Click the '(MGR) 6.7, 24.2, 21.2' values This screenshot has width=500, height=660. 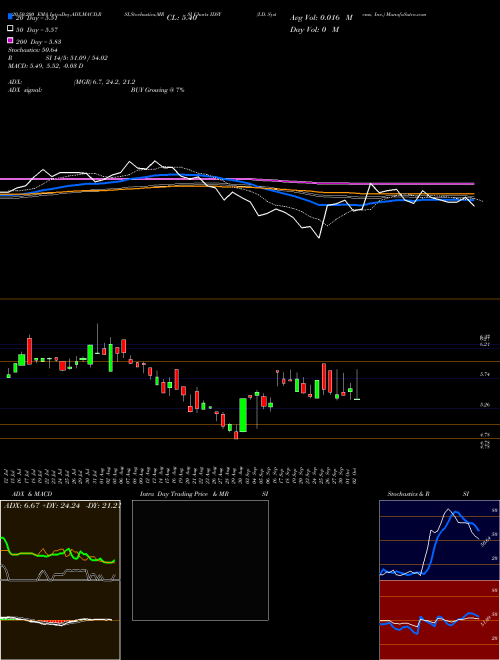[x=104, y=82]
